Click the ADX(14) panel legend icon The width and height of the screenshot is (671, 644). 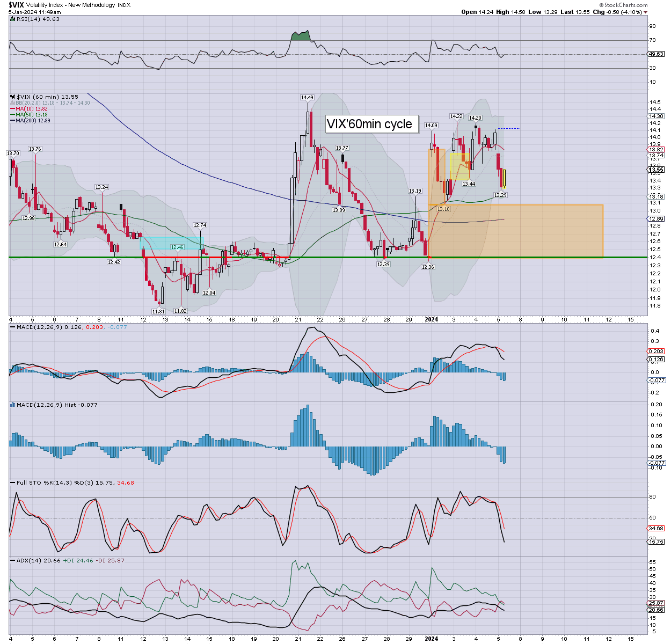(13, 561)
